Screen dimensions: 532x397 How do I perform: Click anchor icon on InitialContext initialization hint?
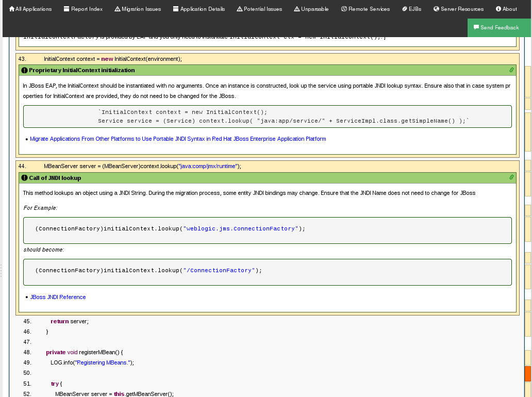point(511,69)
